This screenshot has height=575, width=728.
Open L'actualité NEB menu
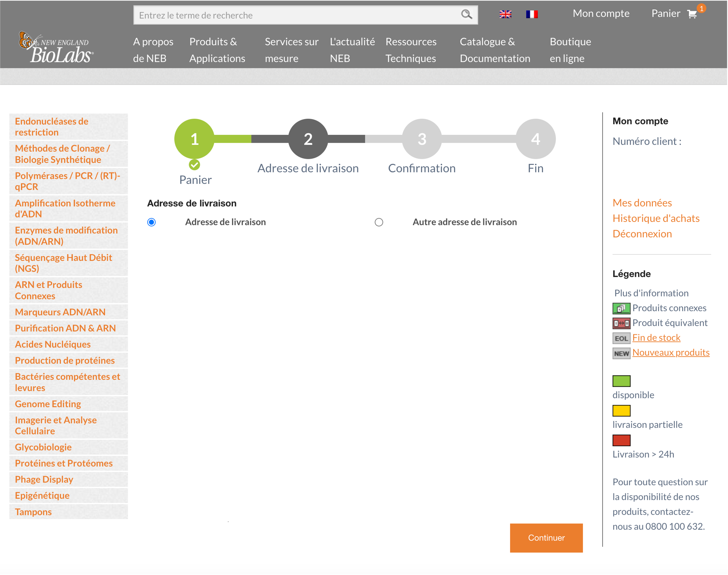[352, 50]
